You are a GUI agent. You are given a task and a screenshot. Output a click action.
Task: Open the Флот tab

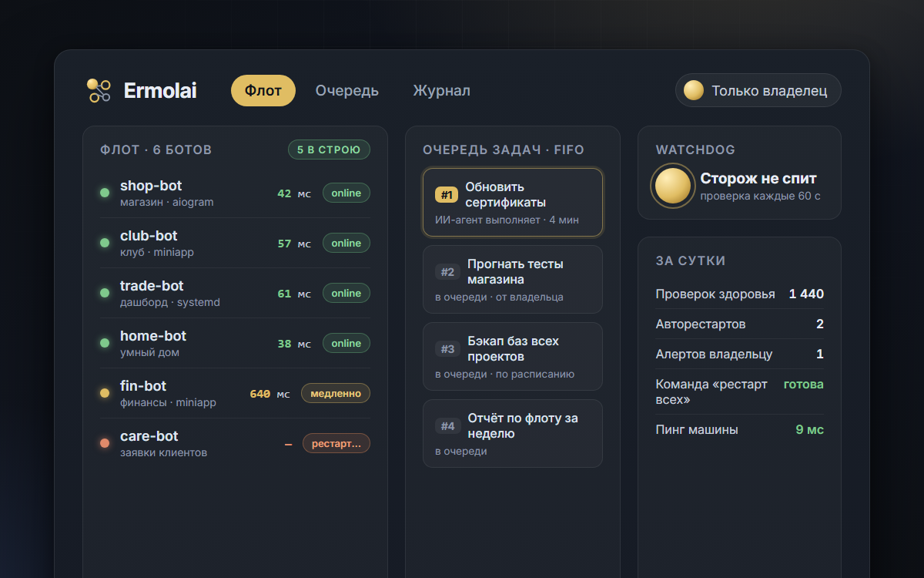pos(263,90)
